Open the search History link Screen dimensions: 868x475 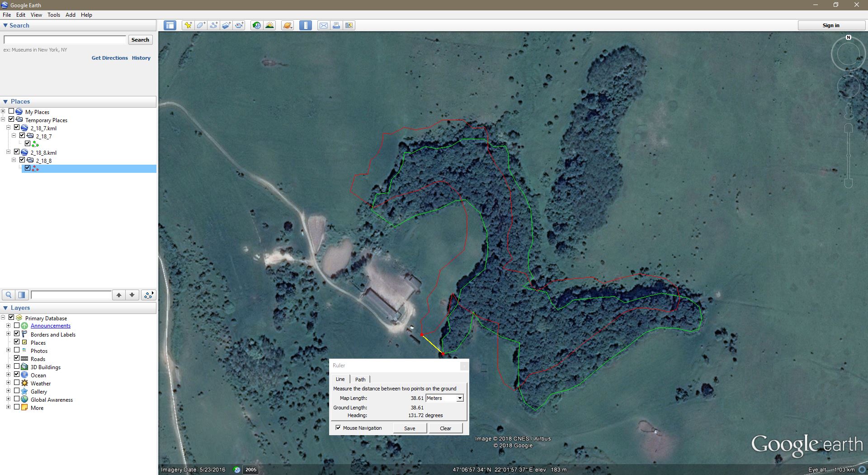(x=141, y=58)
